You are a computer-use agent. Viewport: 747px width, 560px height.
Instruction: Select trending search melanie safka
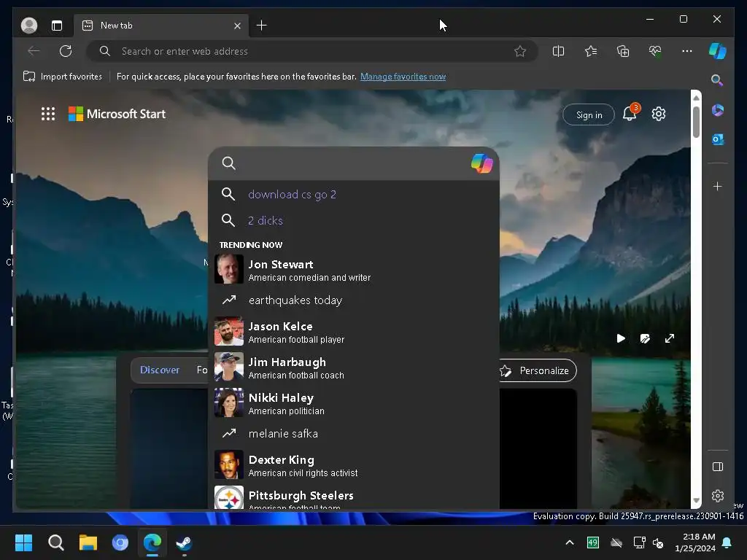354,434
